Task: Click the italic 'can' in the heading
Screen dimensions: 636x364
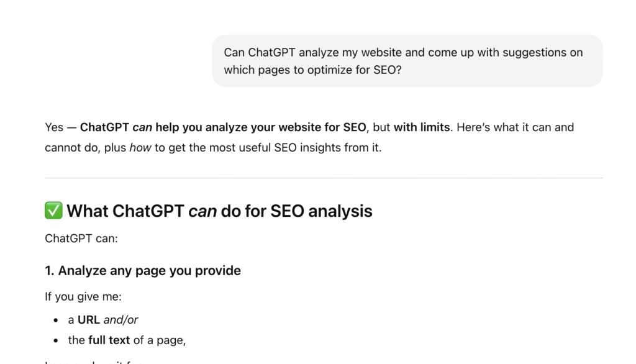Action: (x=202, y=211)
